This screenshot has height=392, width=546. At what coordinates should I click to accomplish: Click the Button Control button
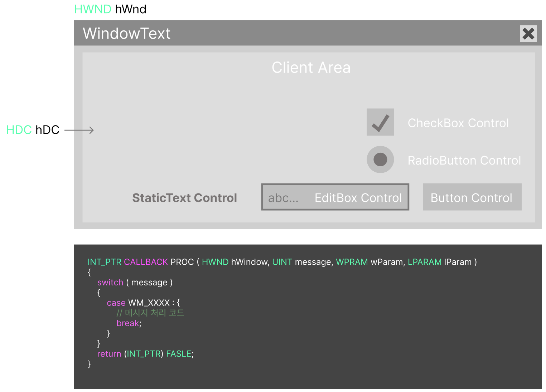[472, 197]
